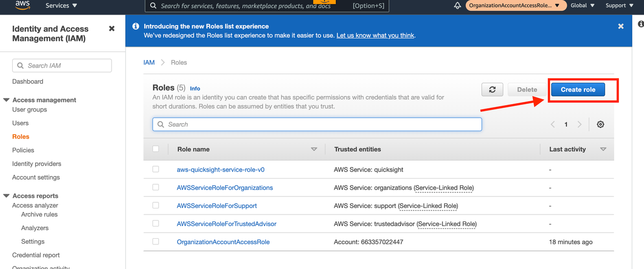Check the aws-quicksight-service-role-v0 checkbox
The height and width of the screenshot is (269, 644).
155,170
